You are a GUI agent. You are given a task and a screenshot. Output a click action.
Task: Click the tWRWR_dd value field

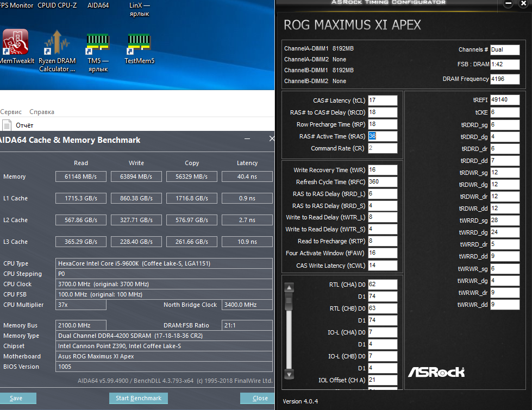[505, 305]
